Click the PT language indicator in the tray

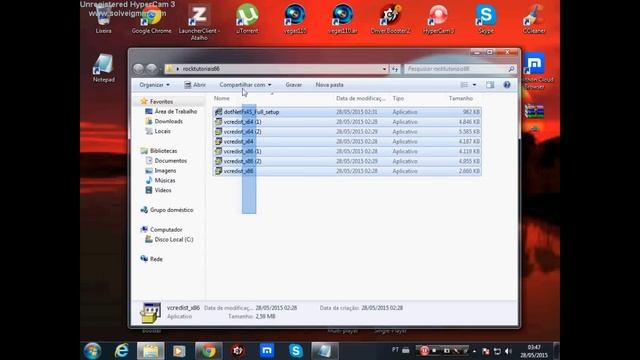[395, 350]
